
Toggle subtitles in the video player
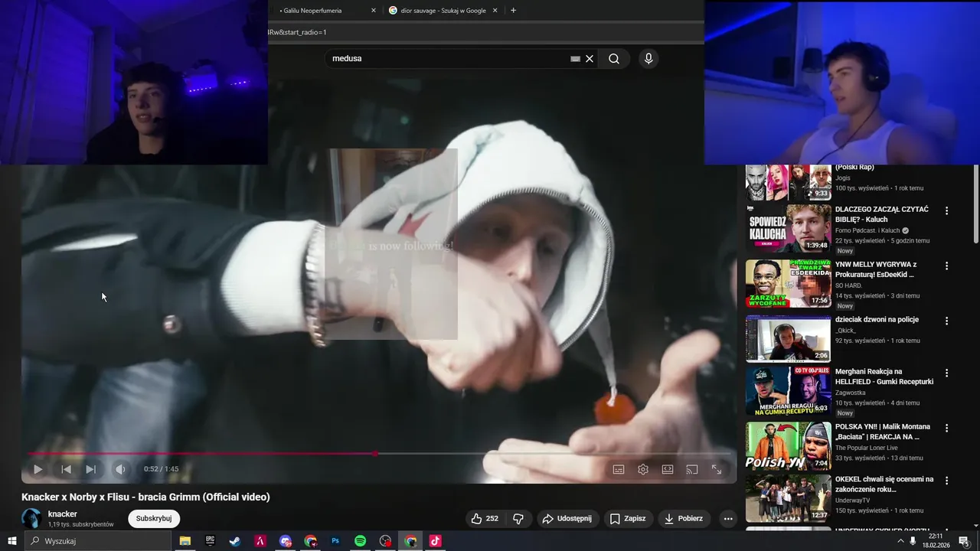[x=619, y=469]
